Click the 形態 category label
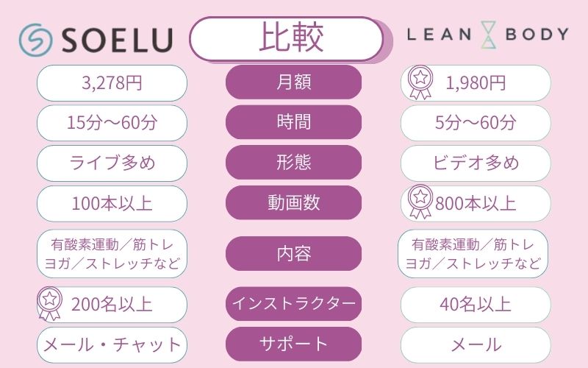 coord(293,163)
